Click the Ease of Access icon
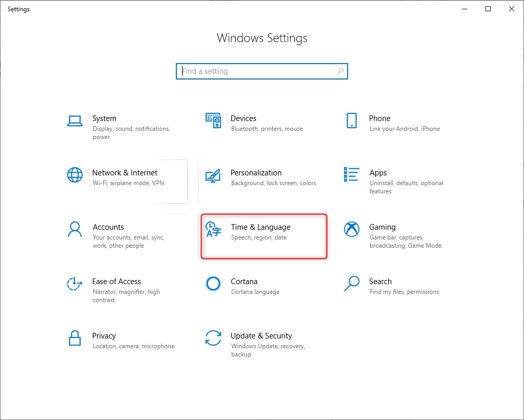Image resolution: width=524 pixels, height=420 pixels. tap(74, 284)
